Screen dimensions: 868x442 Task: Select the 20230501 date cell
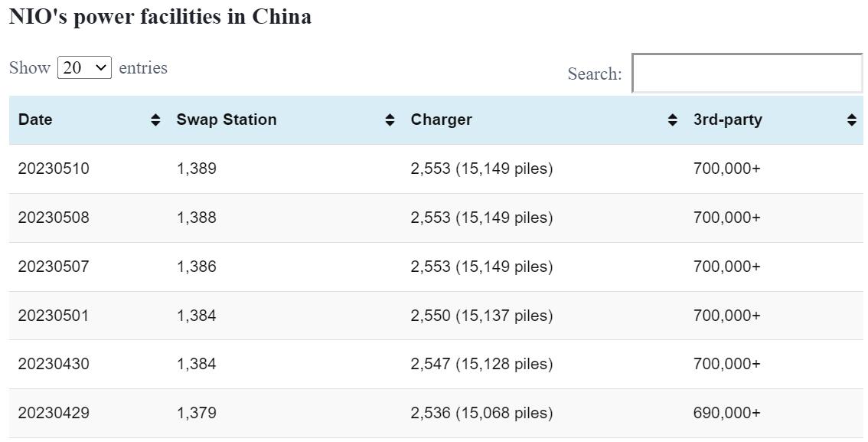coord(54,316)
